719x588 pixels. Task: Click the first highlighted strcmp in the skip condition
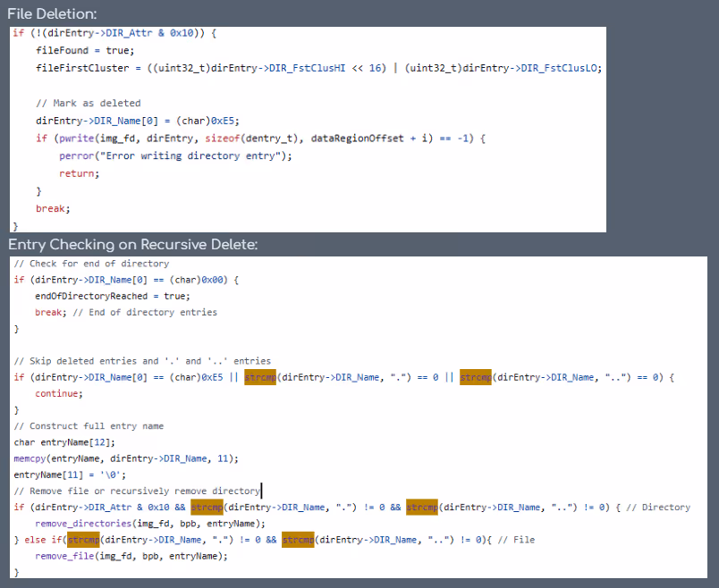point(260,377)
